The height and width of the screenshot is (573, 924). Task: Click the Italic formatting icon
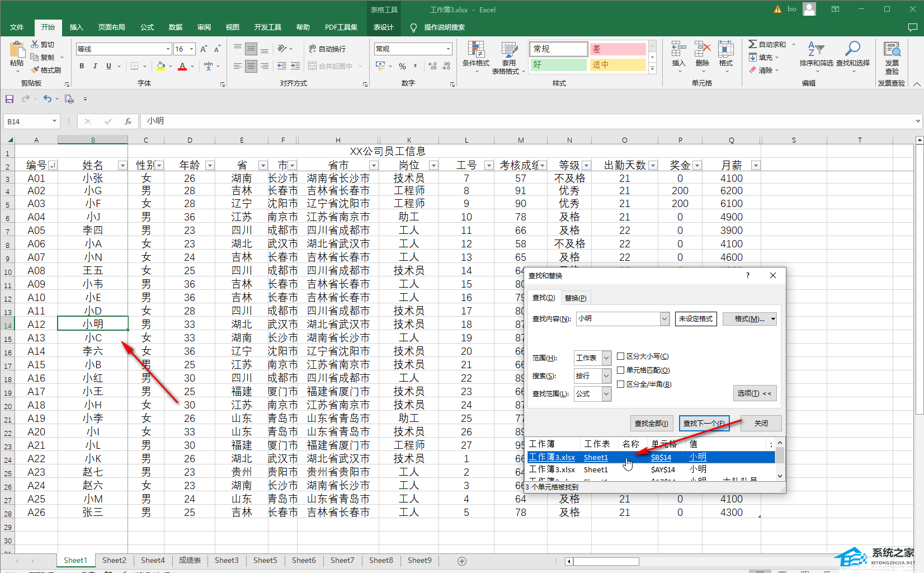[x=95, y=66]
